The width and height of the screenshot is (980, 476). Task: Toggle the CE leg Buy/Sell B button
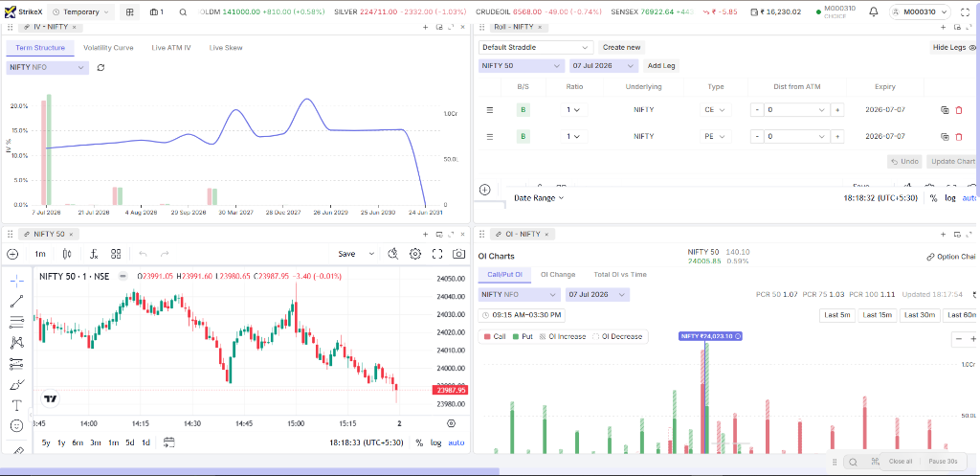[523, 110]
